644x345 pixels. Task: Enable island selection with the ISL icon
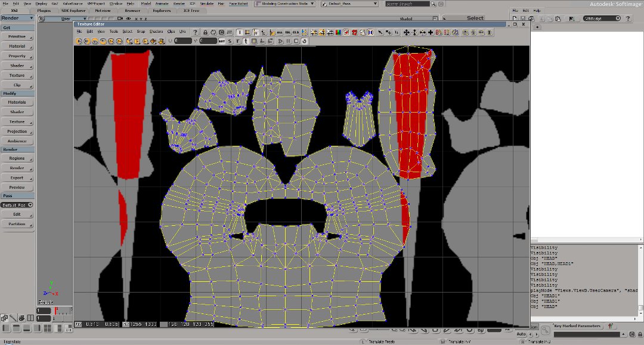tap(288, 32)
